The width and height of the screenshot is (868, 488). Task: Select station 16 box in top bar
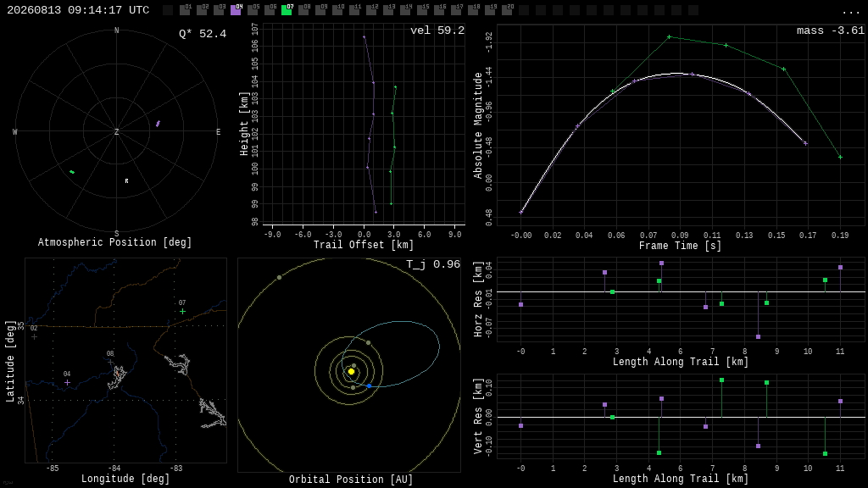439,10
